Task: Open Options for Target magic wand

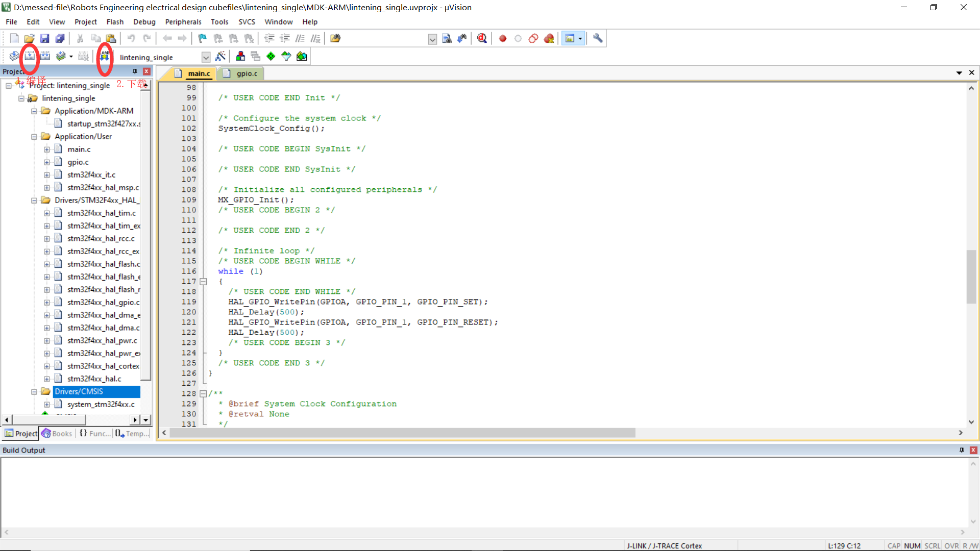Action: 220,56
